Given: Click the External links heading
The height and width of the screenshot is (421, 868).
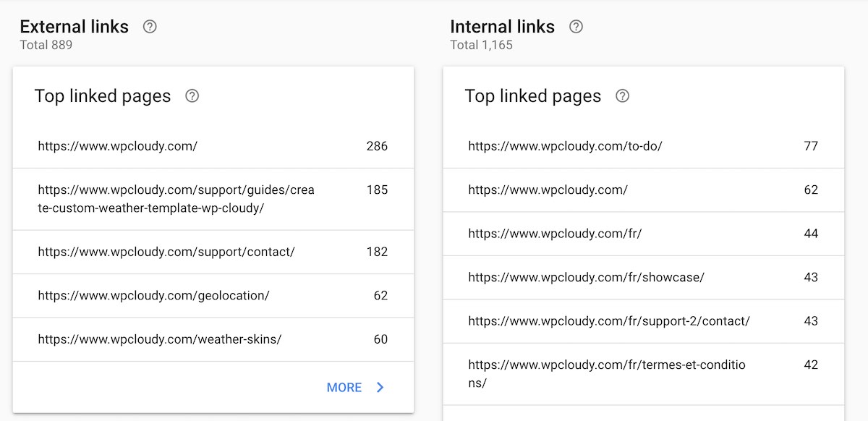Looking at the screenshot, I should (x=74, y=27).
